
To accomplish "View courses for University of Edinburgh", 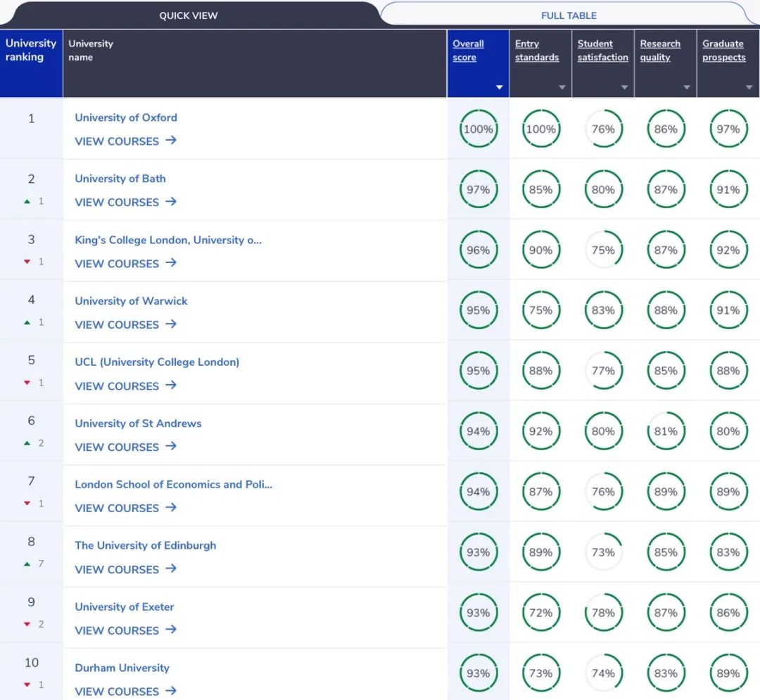I will coord(125,570).
